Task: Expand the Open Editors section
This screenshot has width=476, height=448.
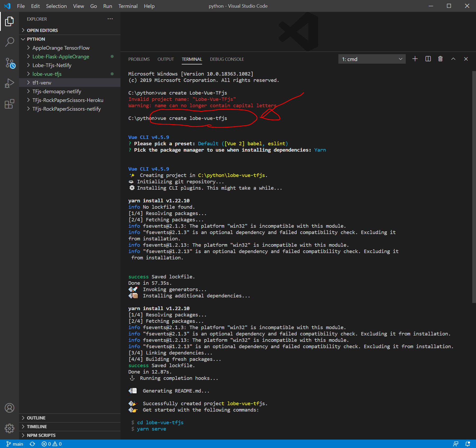Action: (x=70, y=30)
